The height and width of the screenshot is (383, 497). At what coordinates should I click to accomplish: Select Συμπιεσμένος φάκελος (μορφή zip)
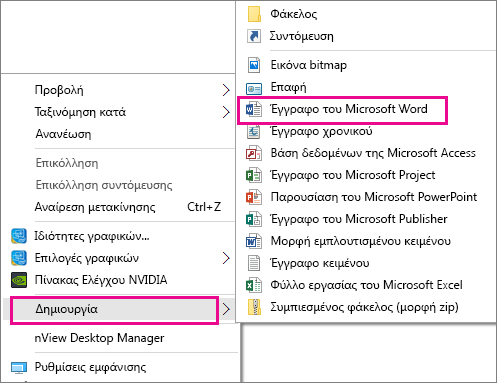(x=366, y=307)
